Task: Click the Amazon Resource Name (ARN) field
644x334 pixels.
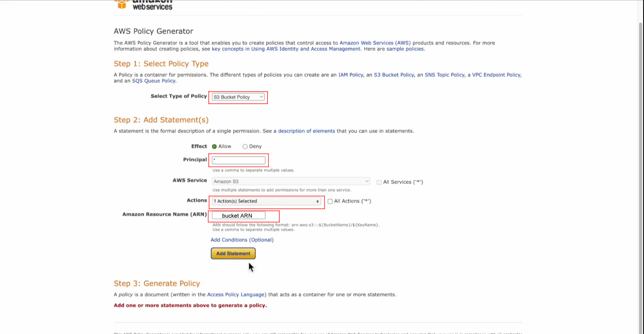Action: click(x=239, y=215)
